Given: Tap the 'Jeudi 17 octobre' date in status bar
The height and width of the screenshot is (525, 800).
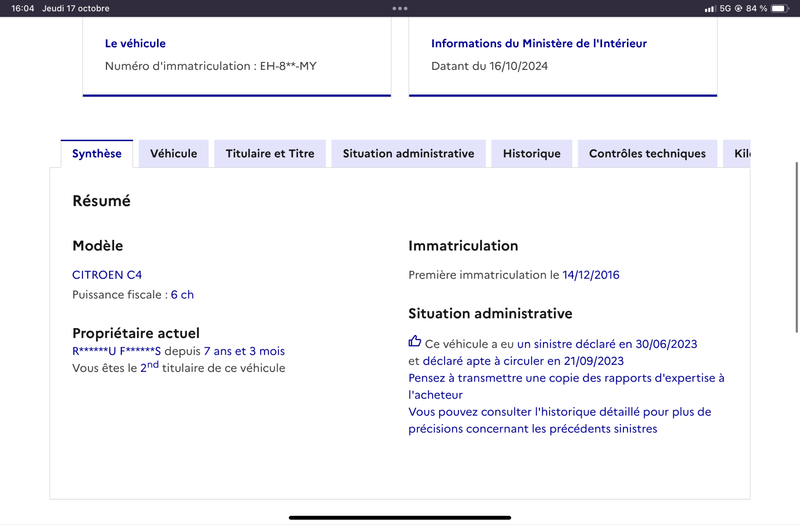Looking at the screenshot, I should point(76,8).
